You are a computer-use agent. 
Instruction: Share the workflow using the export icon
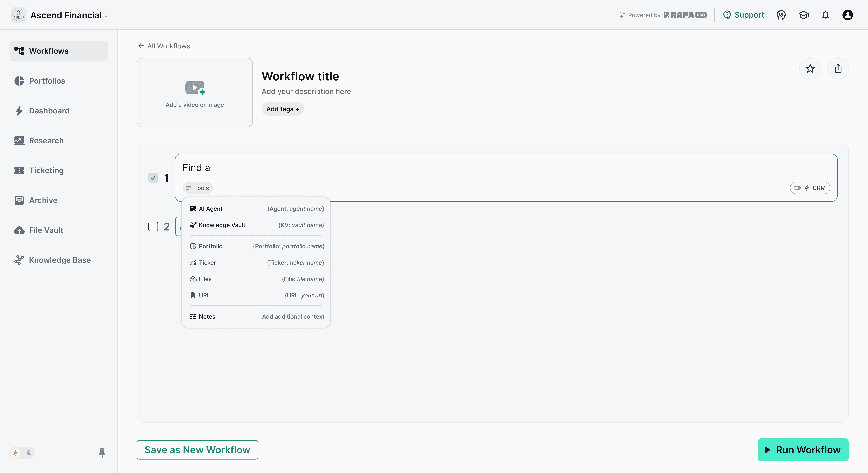[x=838, y=69]
